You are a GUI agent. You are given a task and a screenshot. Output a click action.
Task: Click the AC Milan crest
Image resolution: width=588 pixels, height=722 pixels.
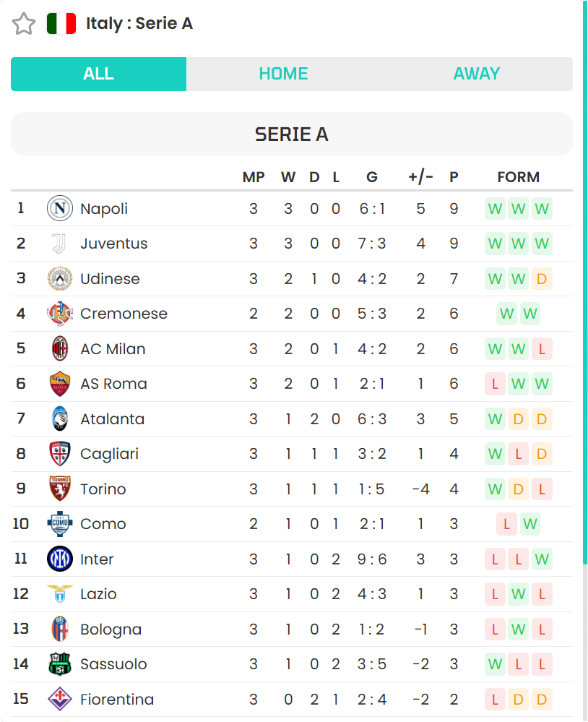60,348
